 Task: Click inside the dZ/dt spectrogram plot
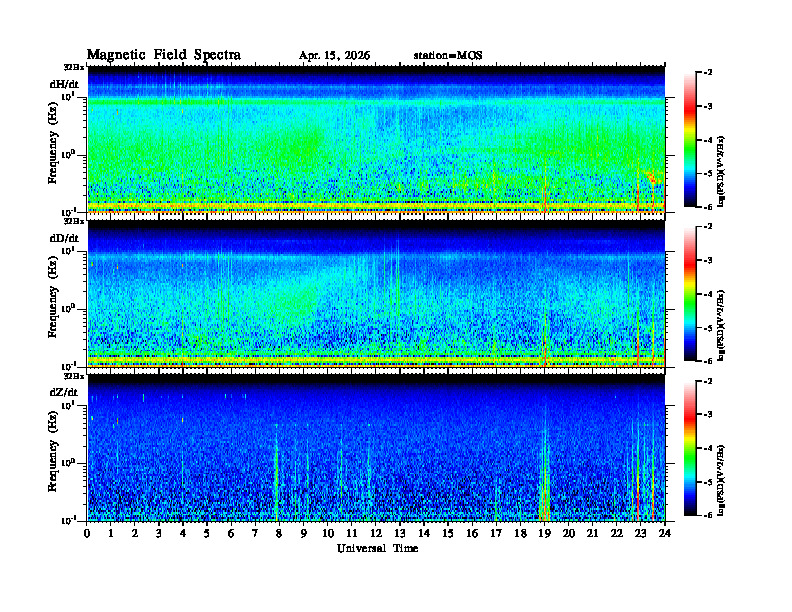[376, 448]
